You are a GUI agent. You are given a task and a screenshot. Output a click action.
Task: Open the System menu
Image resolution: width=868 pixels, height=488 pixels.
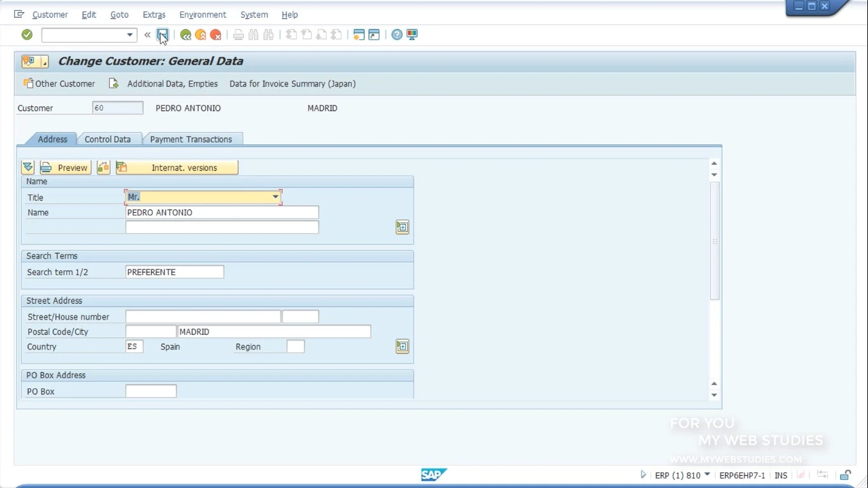click(x=254, y=15)
